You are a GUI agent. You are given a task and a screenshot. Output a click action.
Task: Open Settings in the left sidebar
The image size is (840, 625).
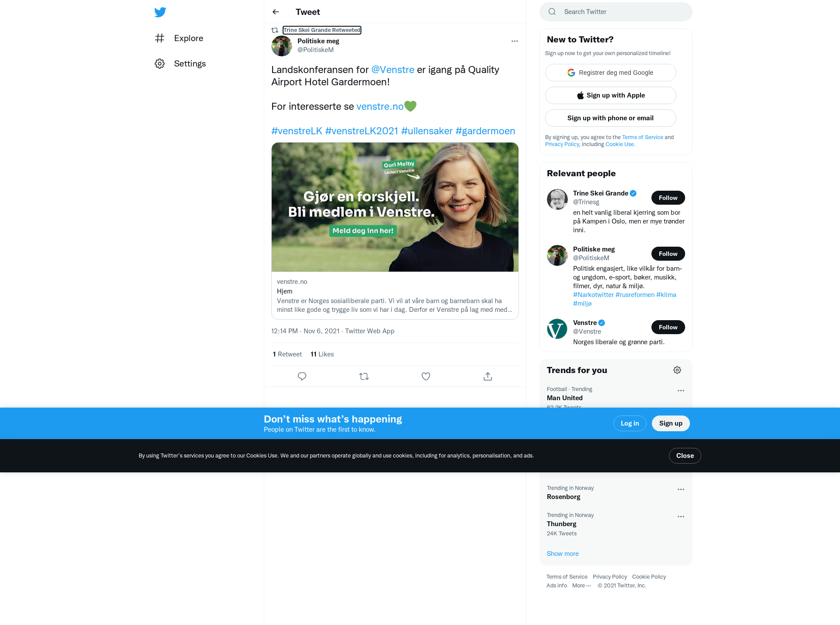pyautogui.click(x=180, y=63)
